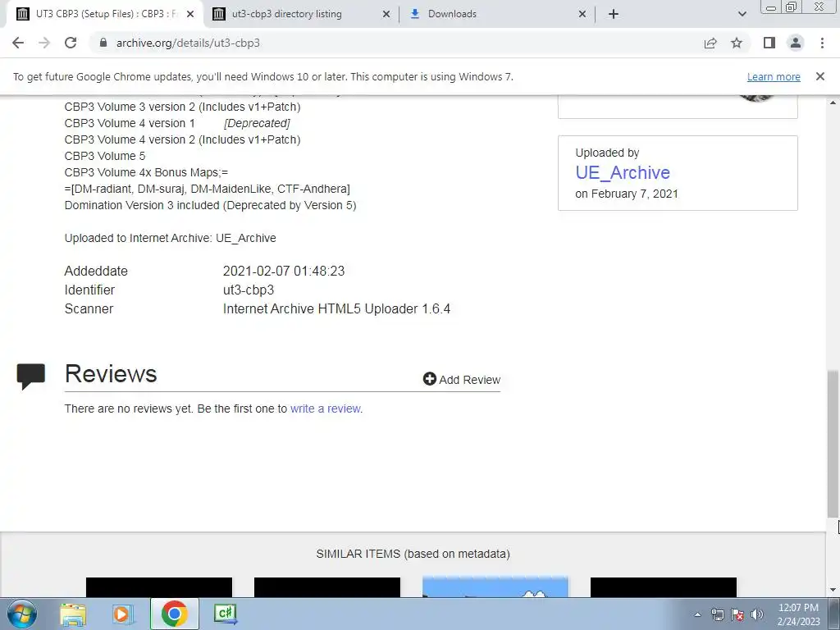Viewport: 840px width, 630px height.
Task: Open the Action Center flag icon
Action: click(x=737, y=614)
